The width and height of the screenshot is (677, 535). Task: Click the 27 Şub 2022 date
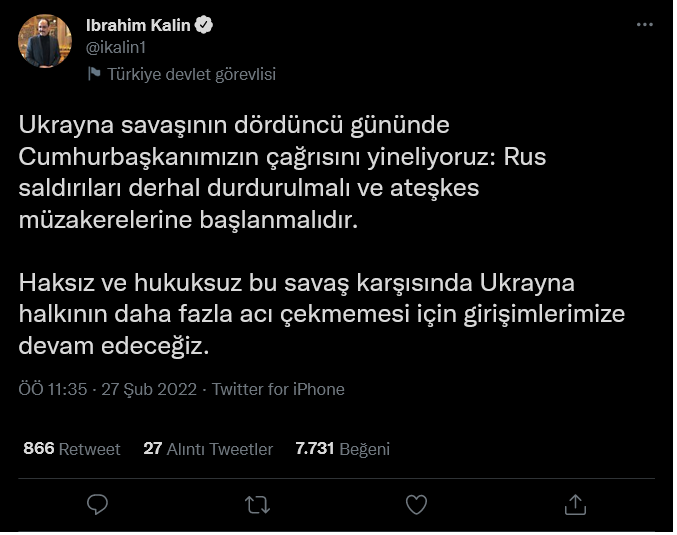click(149, 389)
